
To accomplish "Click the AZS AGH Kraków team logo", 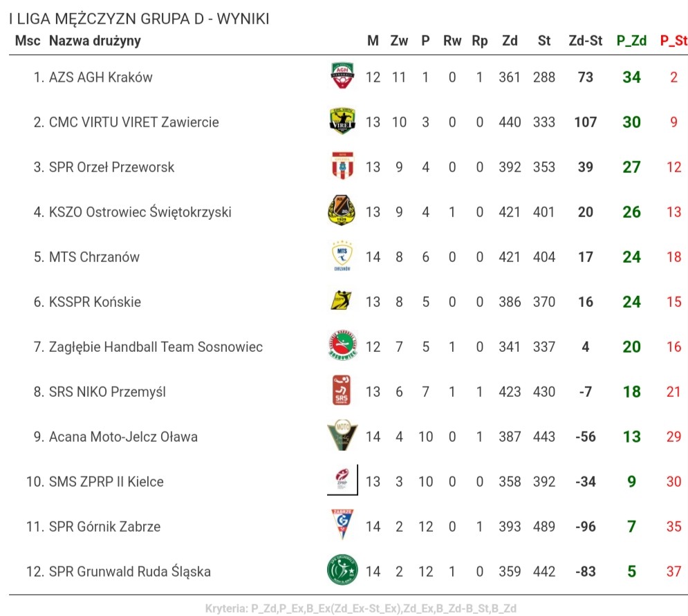I will tap(342, 77).
